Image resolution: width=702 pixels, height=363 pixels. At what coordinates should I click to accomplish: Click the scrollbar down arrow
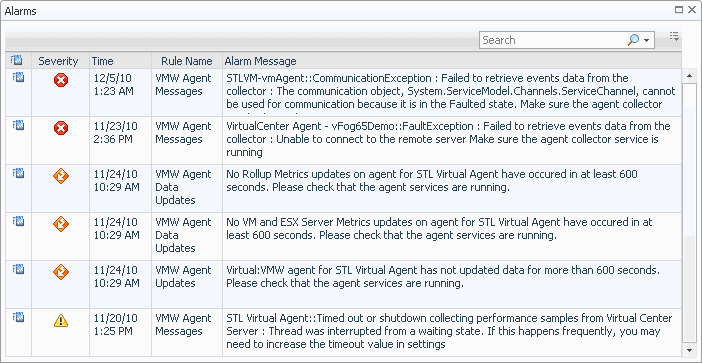click(x=689, y=350)
